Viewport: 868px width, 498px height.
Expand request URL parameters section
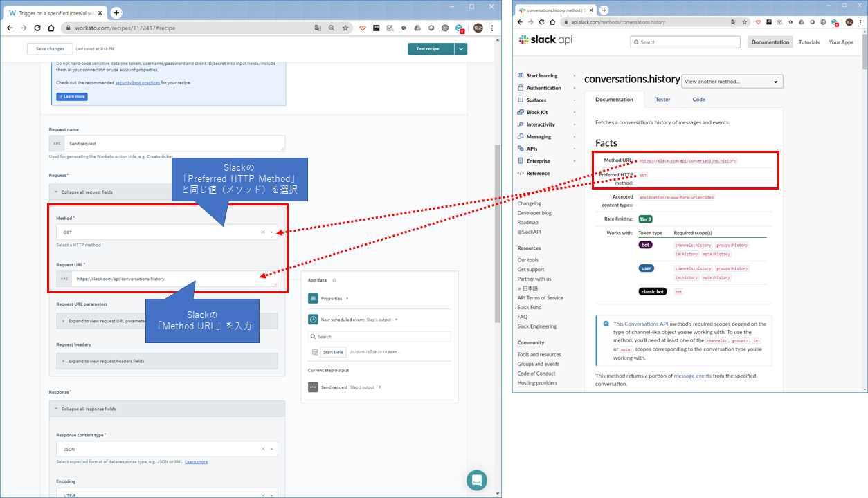pyautogui.click(x=167, y=321)
